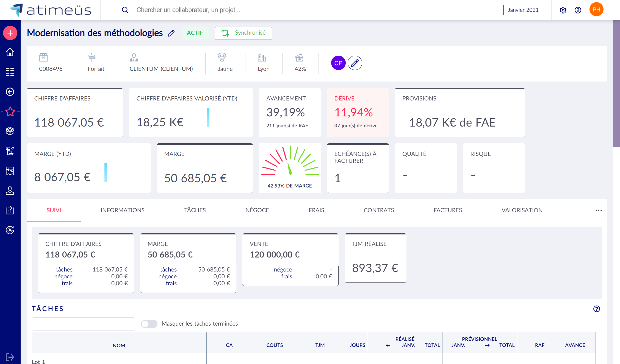Click the previous month arrow in Réalisé column
Viewport: 620px width, 364px height.
pyautogui.click(x=388, y=345)
